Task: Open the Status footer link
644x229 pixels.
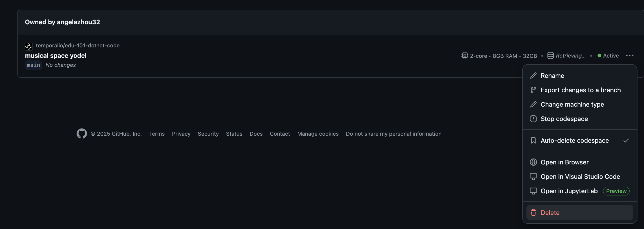Action: point(234,134)
